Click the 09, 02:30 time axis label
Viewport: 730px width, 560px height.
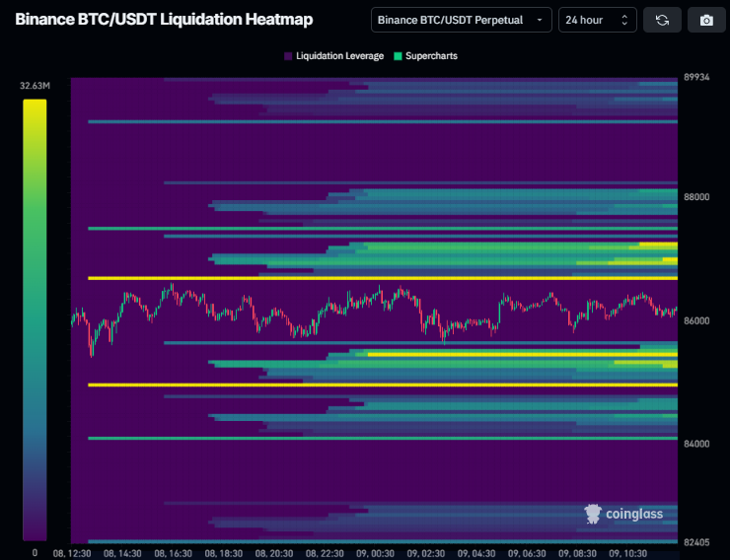pos(426,553)
